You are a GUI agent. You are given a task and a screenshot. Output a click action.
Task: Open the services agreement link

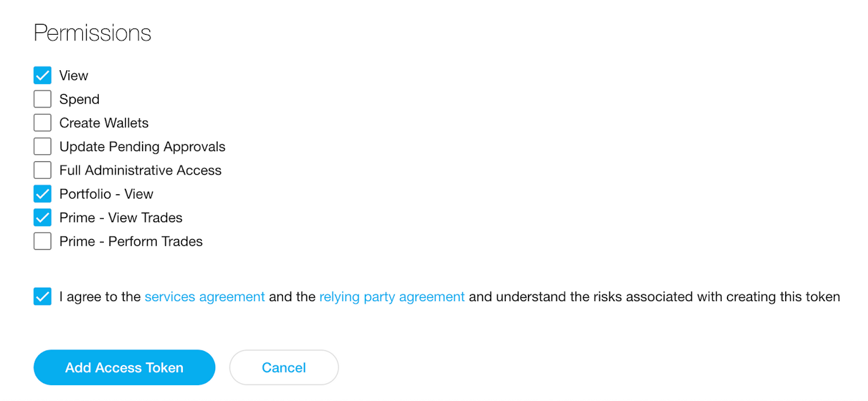click(x=204, y=297)
